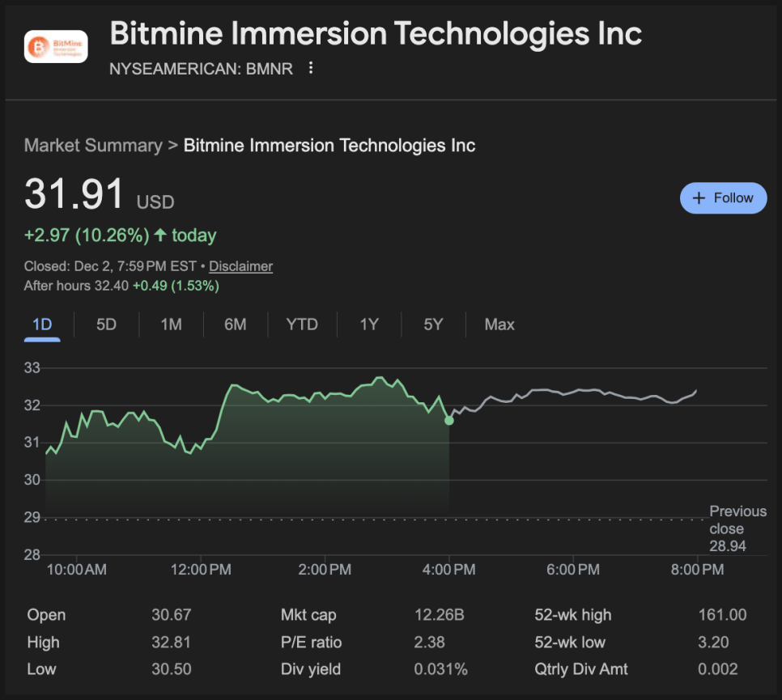The width and height of the screenshot is (782, 700).
Task: Switch to the 5Y chart view
Action: pos(433,325)
